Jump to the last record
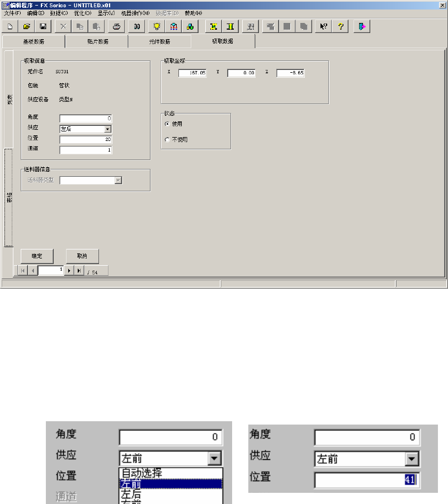Image resolution: width=448 pixels, height=504 pixels. (79, 271)
